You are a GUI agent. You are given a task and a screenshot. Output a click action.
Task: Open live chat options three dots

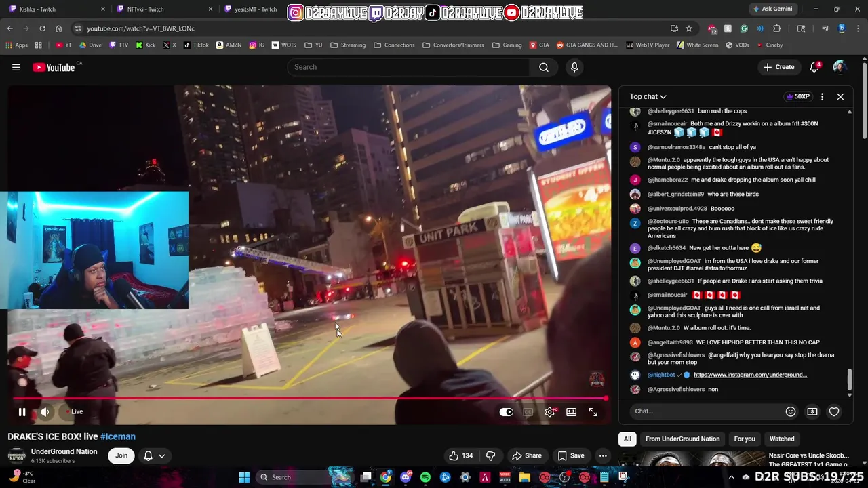click(822, 96)
